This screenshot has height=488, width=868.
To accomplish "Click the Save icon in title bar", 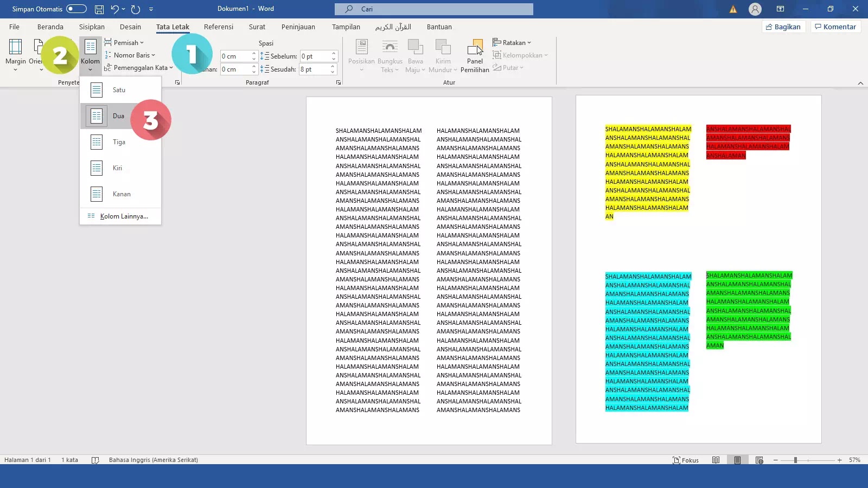I will [x=99, y=9].
